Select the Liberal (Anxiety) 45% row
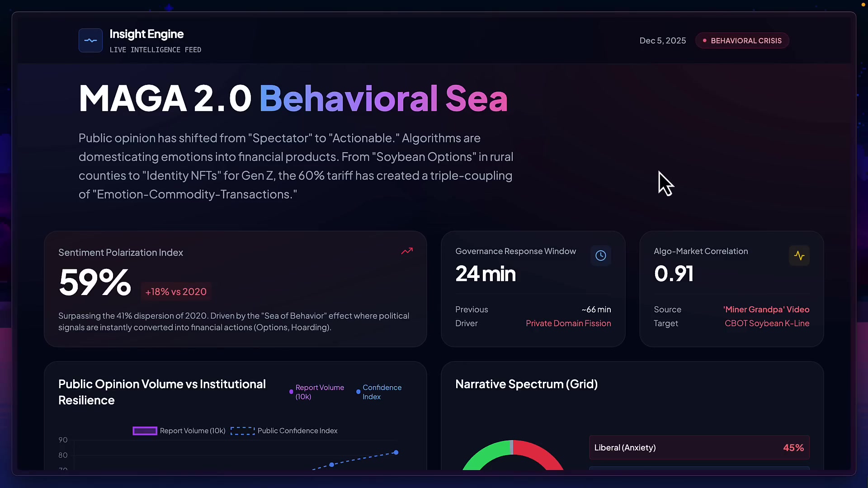This screenshot has width=868, height=488. tap(699, 447)
